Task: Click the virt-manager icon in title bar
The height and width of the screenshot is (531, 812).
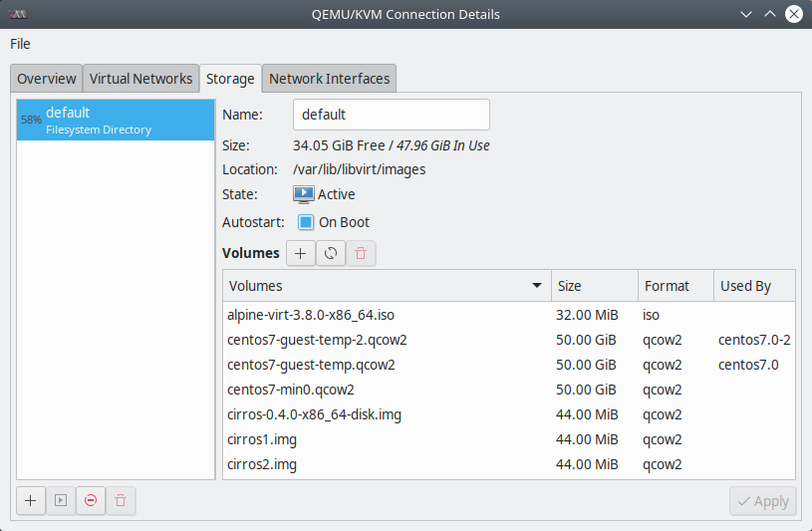Action: pyautogui.click(x=18, y=15)
